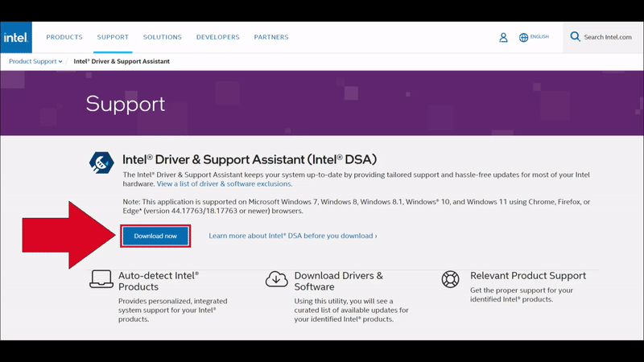Click the Intel DSA hexagon icon
The width and height of the screenshot is (644, 362).
pyautogui.click(x=101, y=162)
